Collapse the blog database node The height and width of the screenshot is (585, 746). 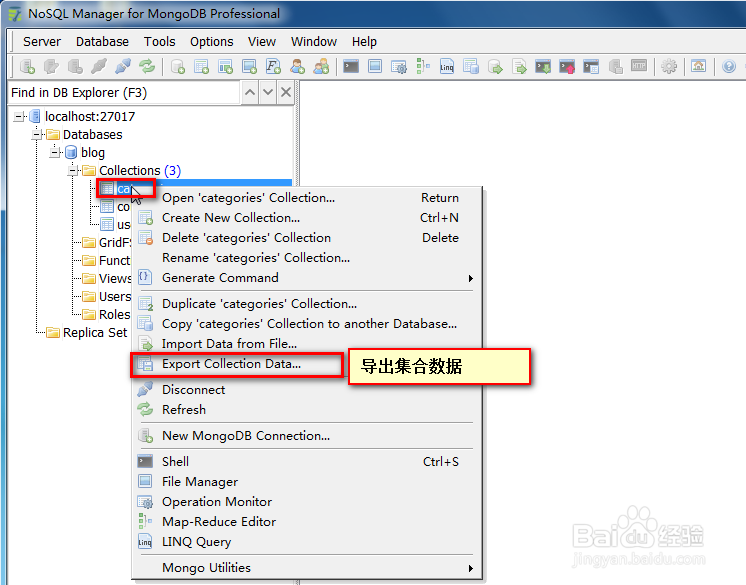point(55,153)
